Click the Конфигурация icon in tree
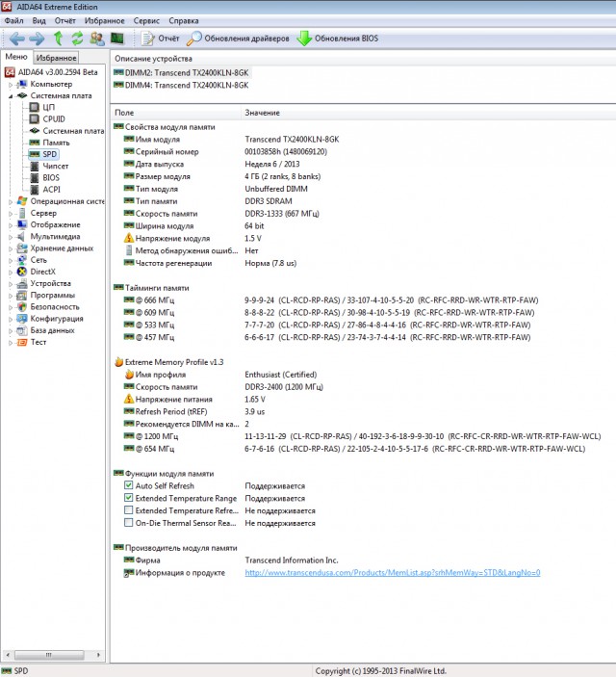The image size is (616, 677). coord(22,319)
